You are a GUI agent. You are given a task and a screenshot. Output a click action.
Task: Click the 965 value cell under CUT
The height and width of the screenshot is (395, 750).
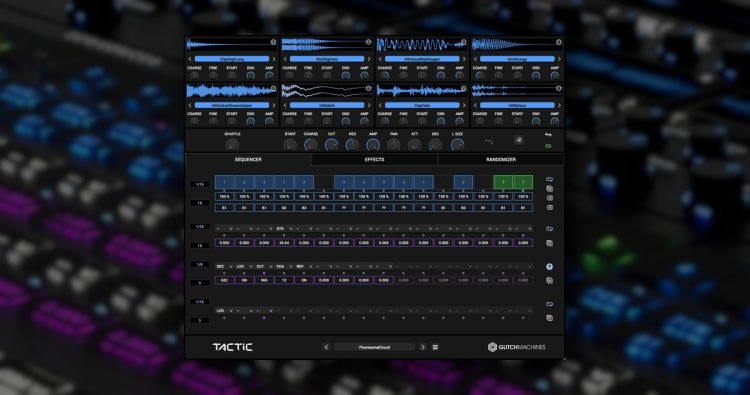click(x=264, y=280)
